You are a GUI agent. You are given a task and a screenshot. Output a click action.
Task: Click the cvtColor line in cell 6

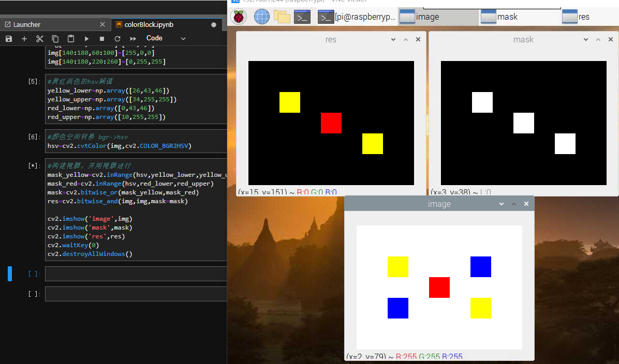pyautogui.click(x=119, y=146)
